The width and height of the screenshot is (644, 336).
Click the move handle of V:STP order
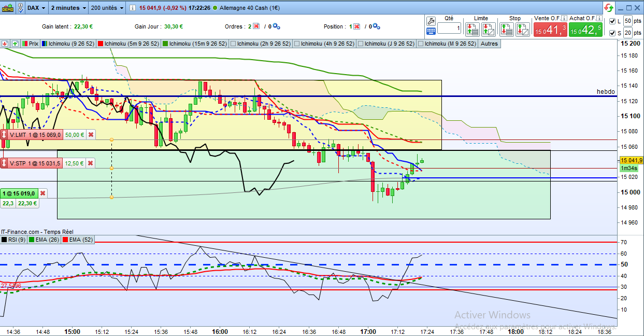(5, 163)
